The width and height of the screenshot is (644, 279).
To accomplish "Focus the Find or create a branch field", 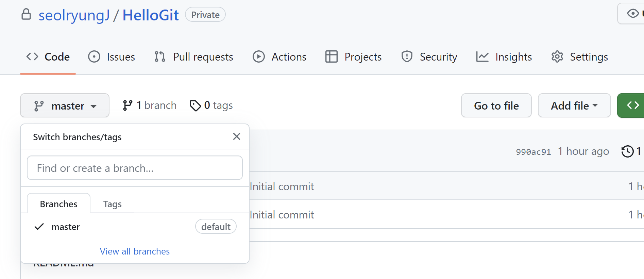I will pyautogui.click(x=135, y=168).
